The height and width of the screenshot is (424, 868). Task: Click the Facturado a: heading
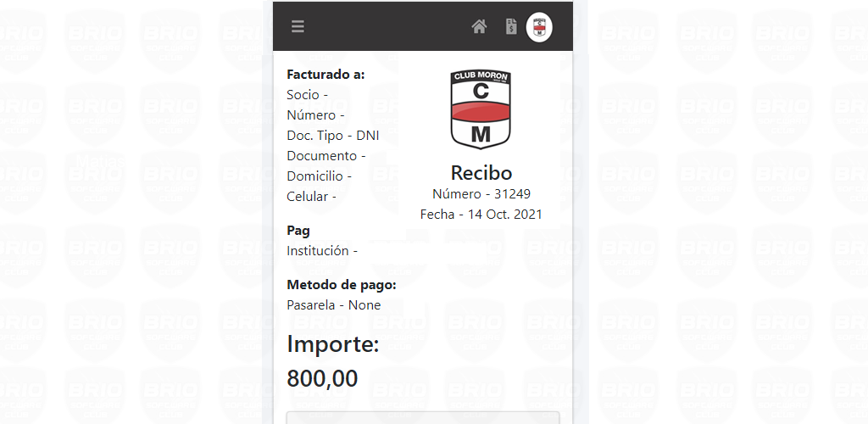(x=326, y=75)
